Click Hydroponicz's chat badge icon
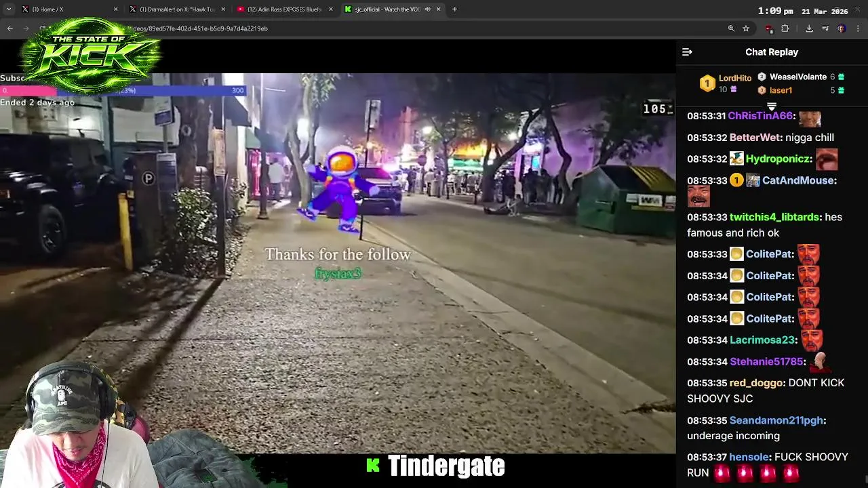The height and width of the screenshot is (488, 868). 736,159
